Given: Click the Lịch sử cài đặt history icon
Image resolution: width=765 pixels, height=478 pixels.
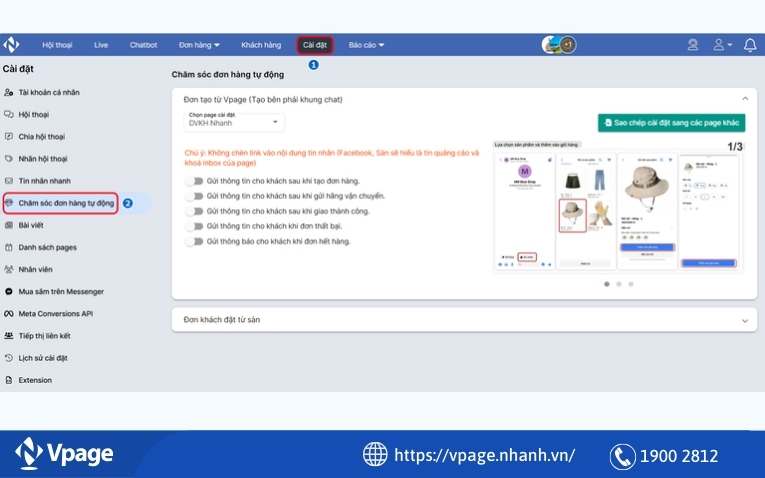Looking at the screenshot, I should (x=9, y=358).
